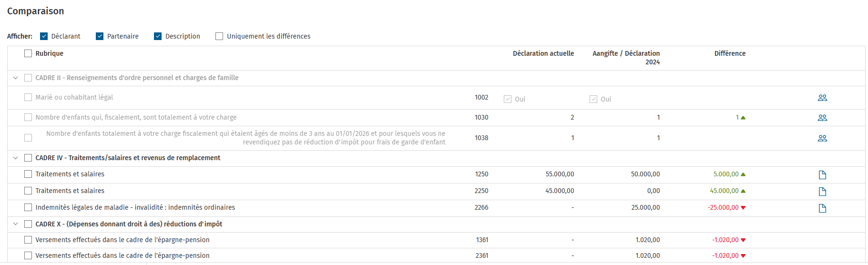Select checkbox for Traitements et salaires 1250

[x=28, y=174]
